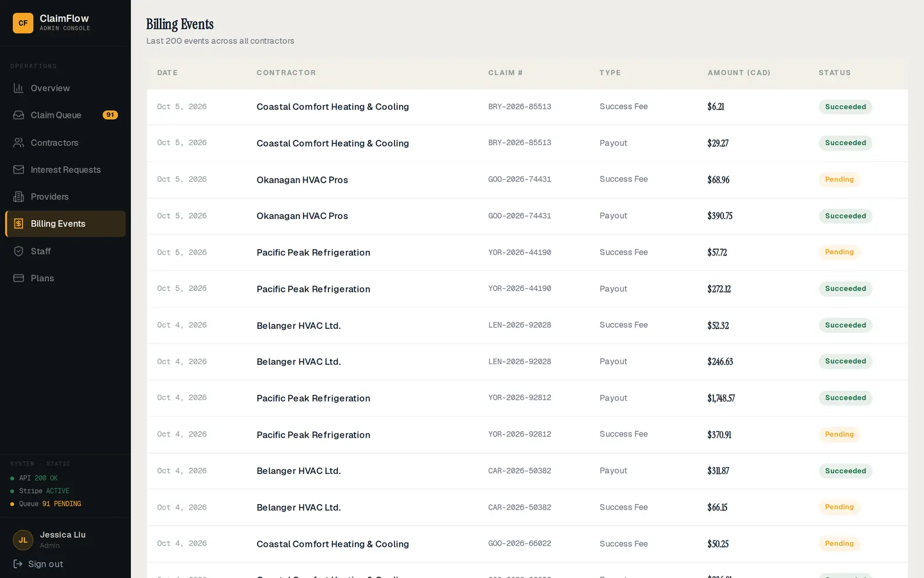
Task: Click Okanagan HVAC Pros on the $390.75 row
Action: pyautogui.click(x=302, y=216)
